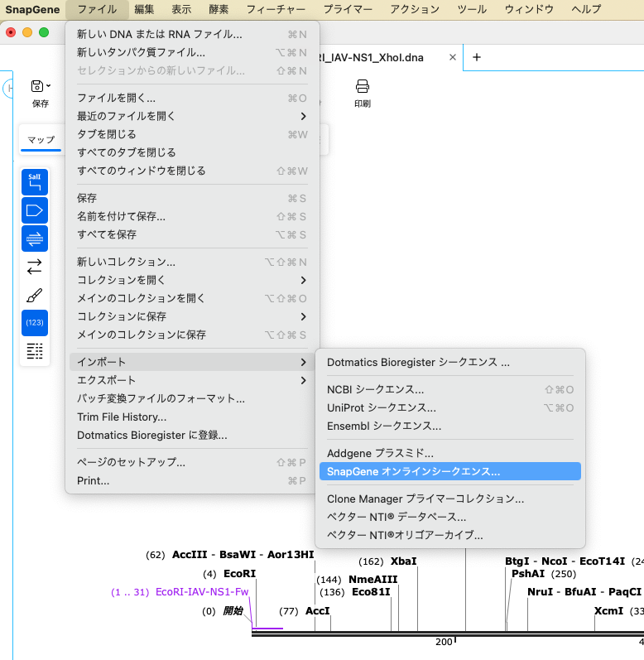Open the save options dropdown arrow

(48, 86)
